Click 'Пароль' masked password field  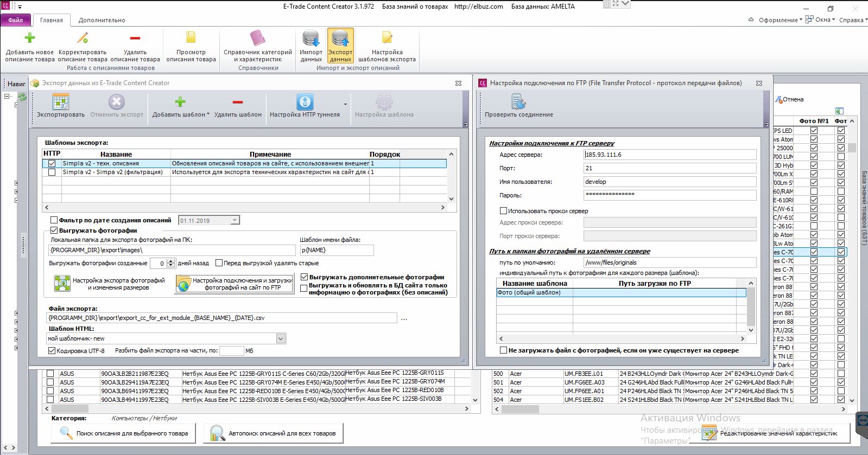(670, 195)
